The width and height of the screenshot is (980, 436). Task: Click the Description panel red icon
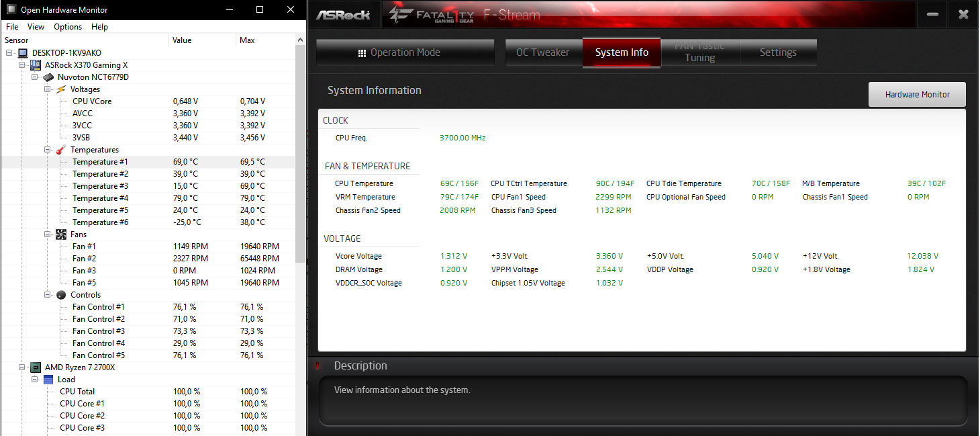317,365
